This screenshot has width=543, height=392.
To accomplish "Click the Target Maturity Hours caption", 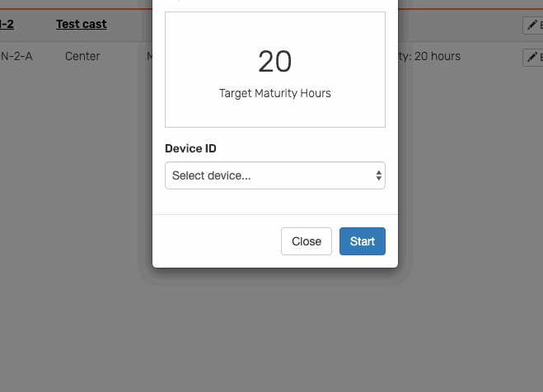I will pos(275,93).
